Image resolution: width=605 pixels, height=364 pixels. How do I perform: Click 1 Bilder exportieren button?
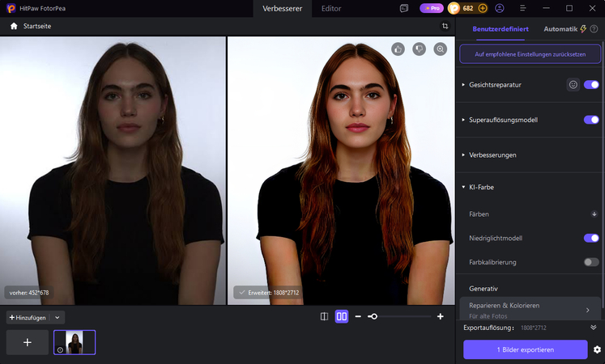tap(525, 349)
